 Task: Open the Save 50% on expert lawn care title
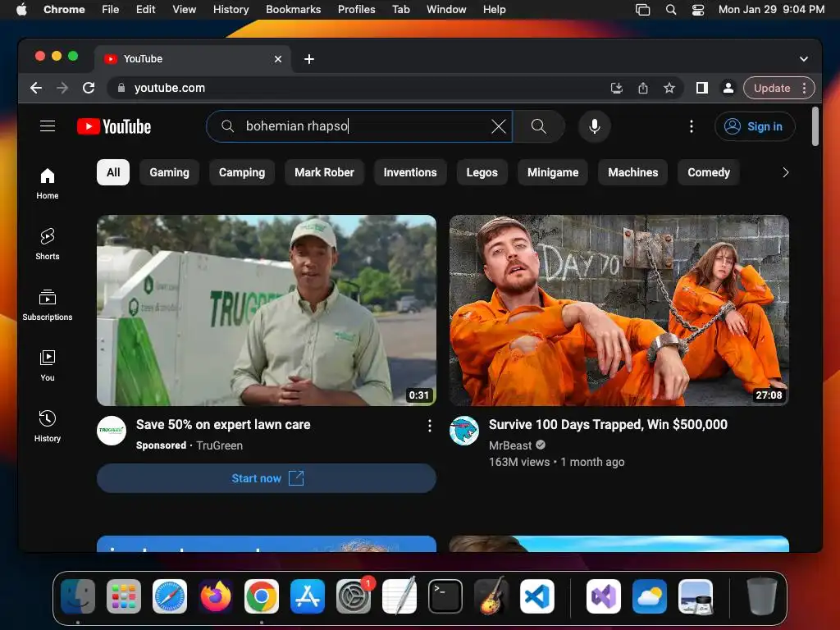point(223,425)
